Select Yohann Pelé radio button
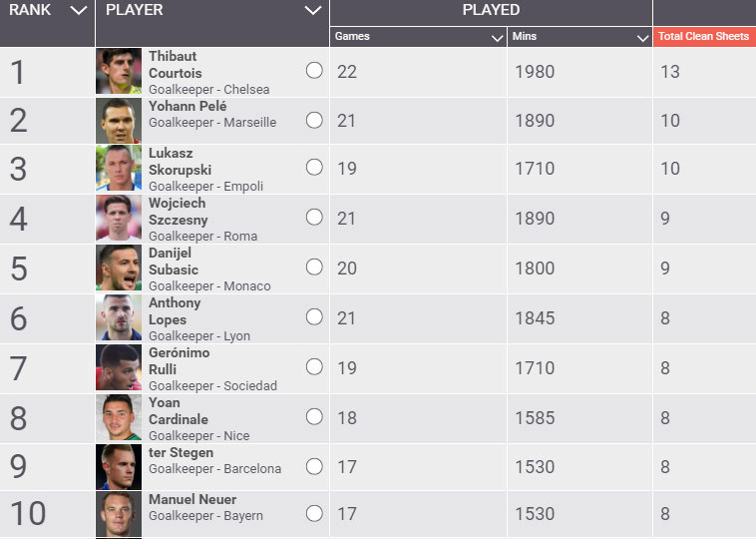 (314, 120)
